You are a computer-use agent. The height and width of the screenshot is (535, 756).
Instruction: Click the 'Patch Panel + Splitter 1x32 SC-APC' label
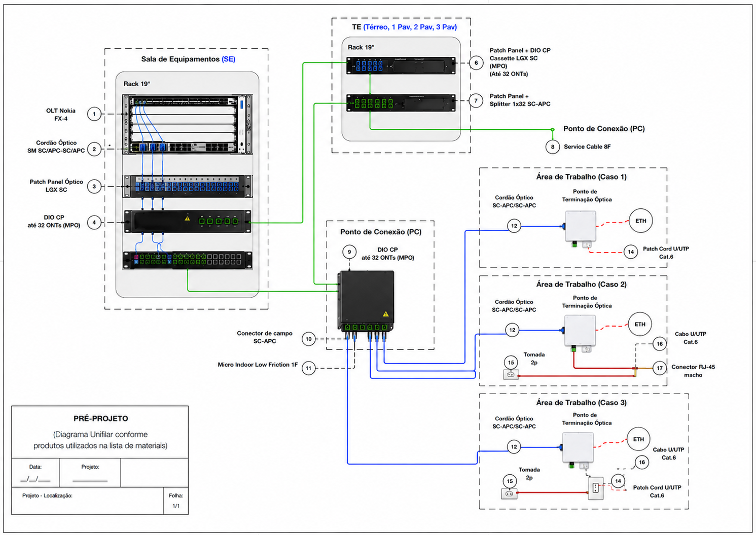pos(520,100)
